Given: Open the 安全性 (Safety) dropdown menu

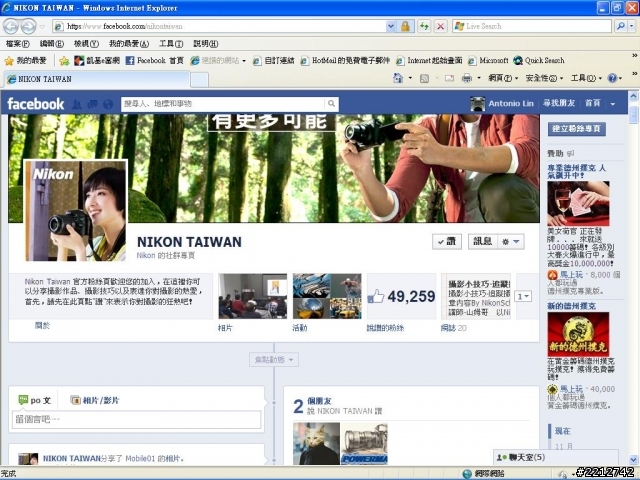Looking at the screenshot, I should 544,78.
